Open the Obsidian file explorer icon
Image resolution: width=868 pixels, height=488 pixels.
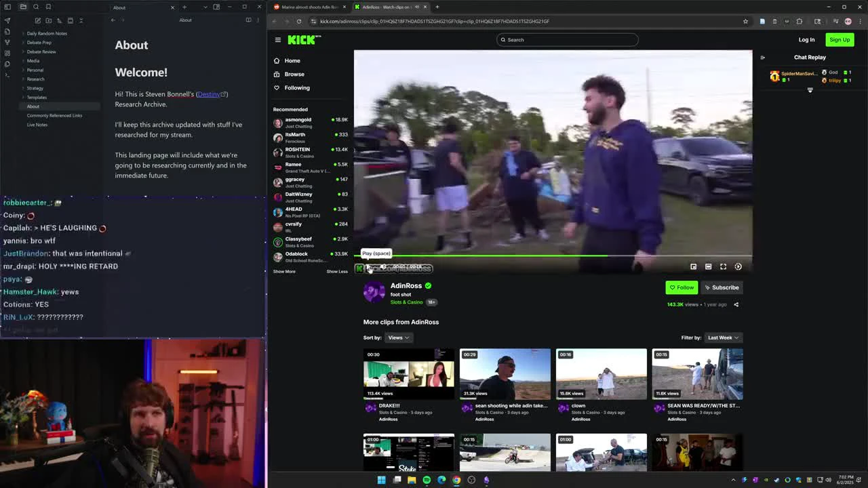(x=23, y=7)
